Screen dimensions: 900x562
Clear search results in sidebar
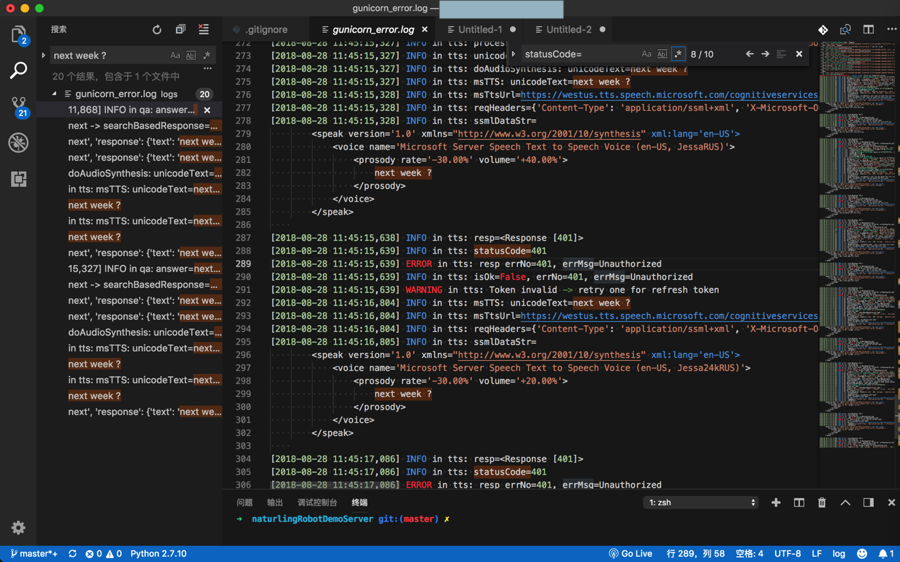[204, 30]
